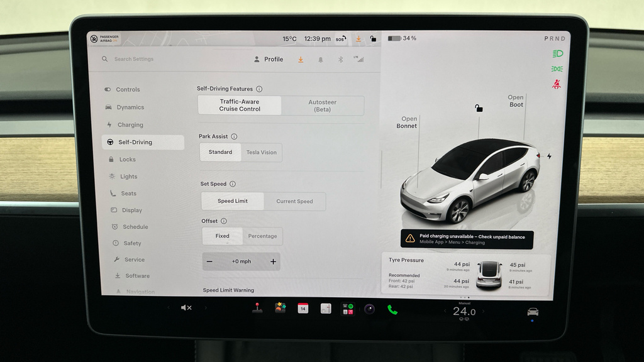Show info for Offset
The height and width of the screenshot is (362, 644).
224,221
